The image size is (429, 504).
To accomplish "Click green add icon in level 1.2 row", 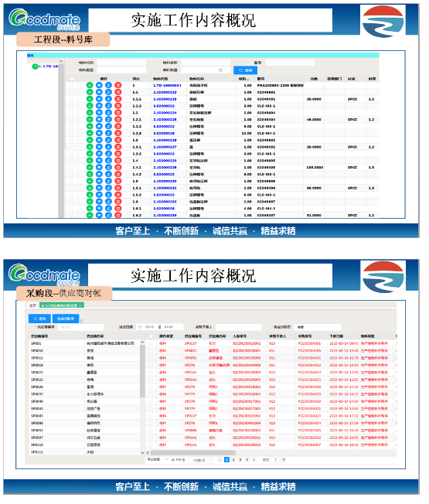I will (x=90, y=113).
